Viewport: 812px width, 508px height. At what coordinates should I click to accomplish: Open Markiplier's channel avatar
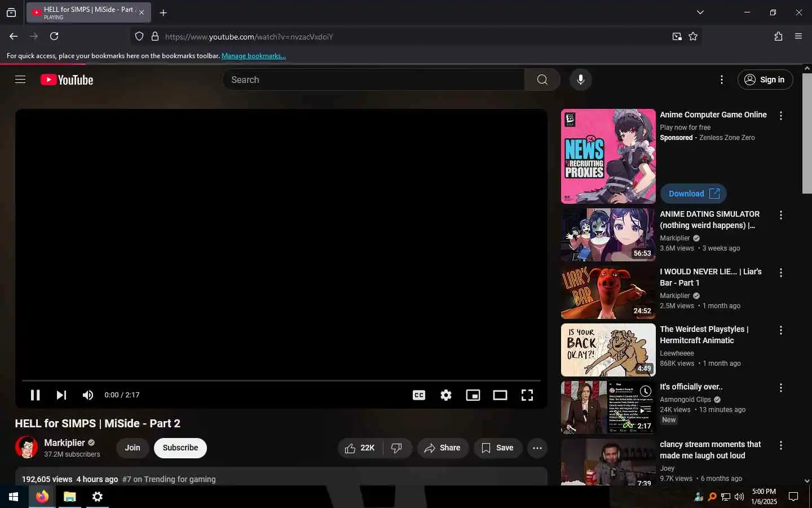27,447
